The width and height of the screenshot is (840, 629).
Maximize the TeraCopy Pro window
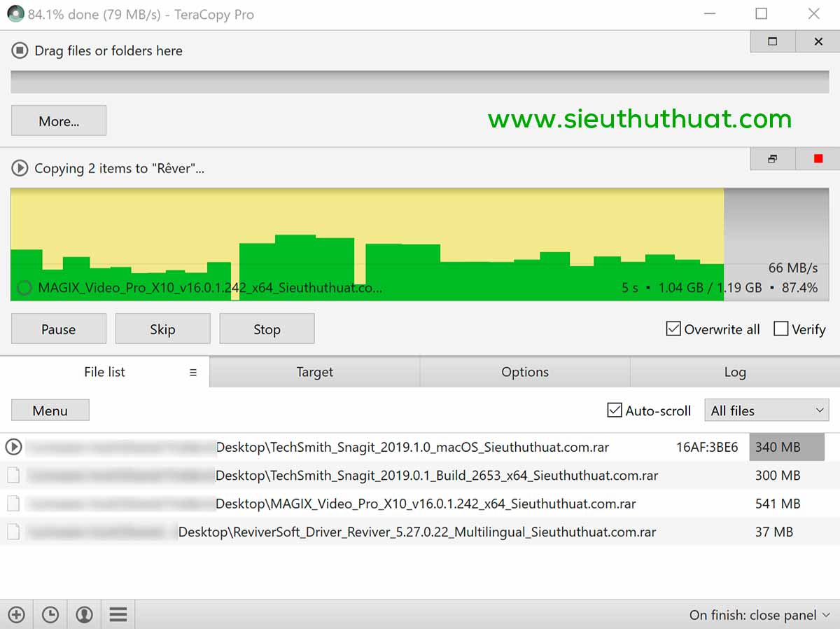[x=761, y=14]
